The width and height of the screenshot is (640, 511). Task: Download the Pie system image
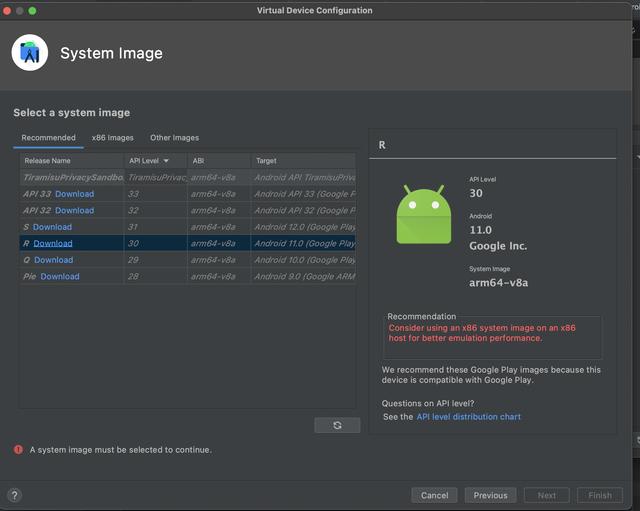pyautogui.click(x=60, y=277)
